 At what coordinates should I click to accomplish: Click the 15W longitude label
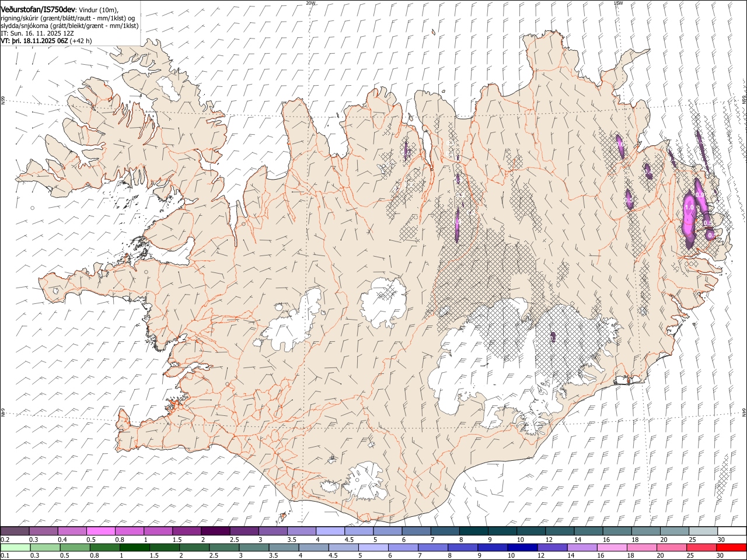coord(618,3)
